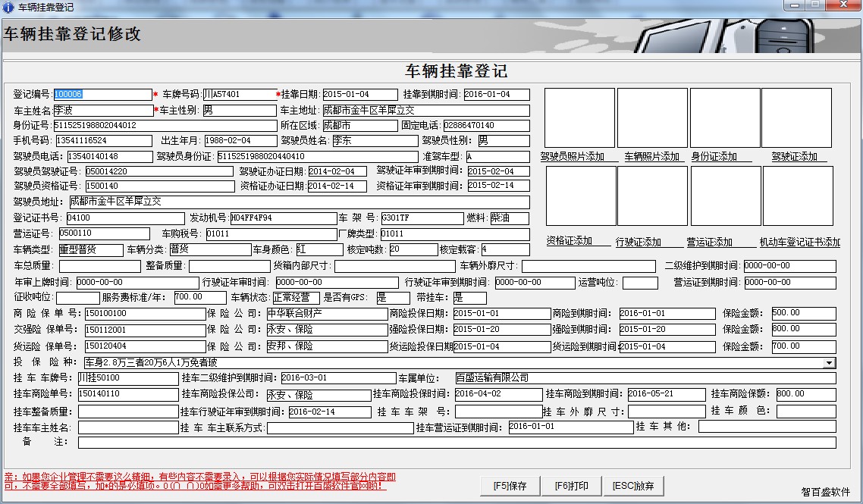The height and width of the screenshot is (504, 863).
Task: Click the 服务费标准/年 field 700.00
Action: [199, 298]
